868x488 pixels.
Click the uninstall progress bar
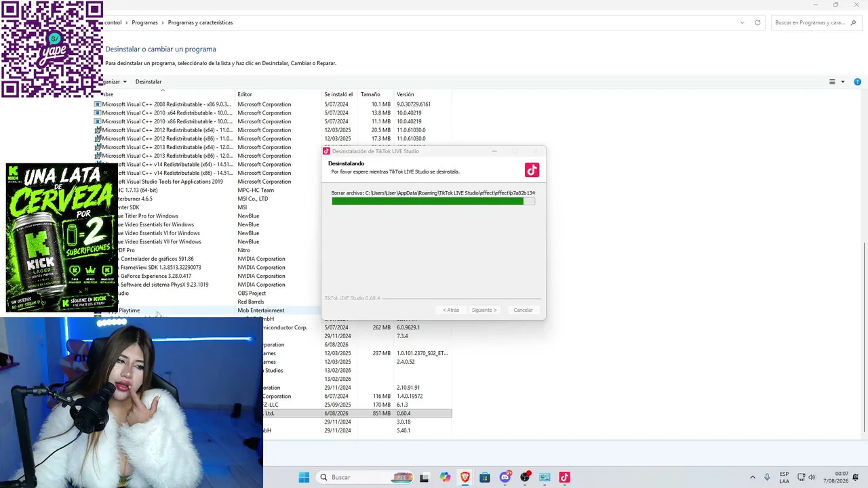(x=433, y=201)
